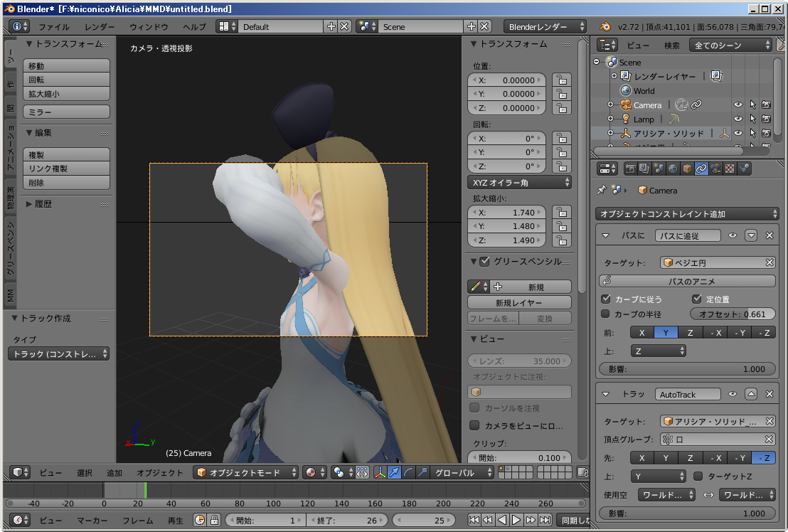
Task: Delete the Default screen layout
Action: [344, 26]
